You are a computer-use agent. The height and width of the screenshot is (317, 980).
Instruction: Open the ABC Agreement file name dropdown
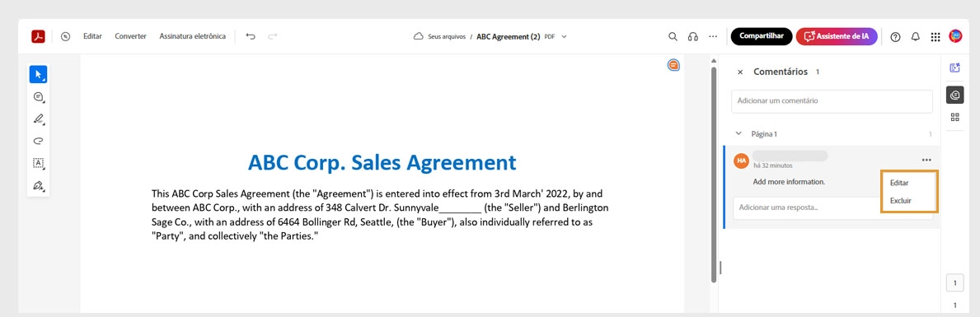point(564,36)
